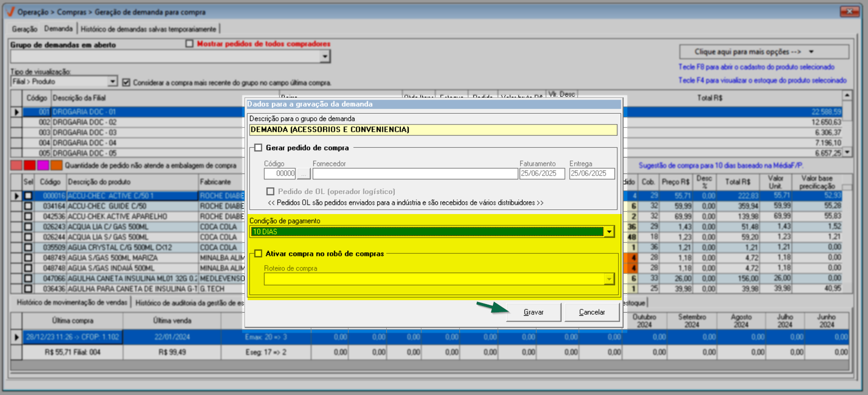Check the AGULHA PARA CANETA DE INSULINA checkbox

(x=28, y=288)
